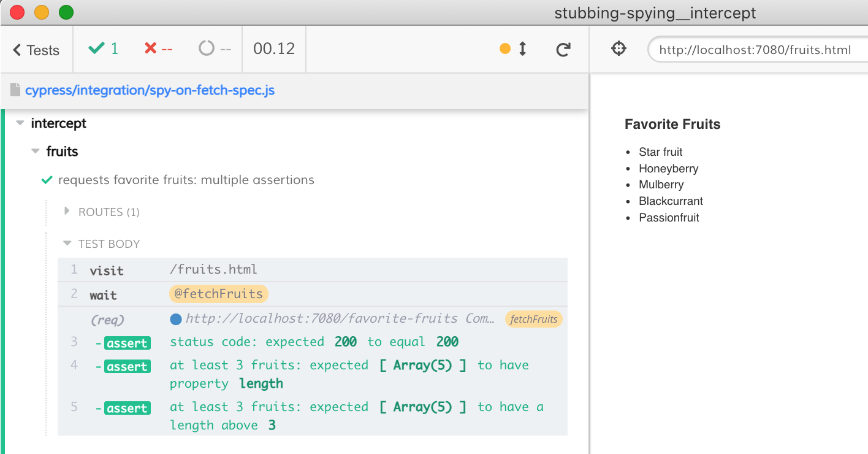This screenshot has height=454, width=868.
Task: Rerun all tests with the reload icon
Action: tap(563, 49)
